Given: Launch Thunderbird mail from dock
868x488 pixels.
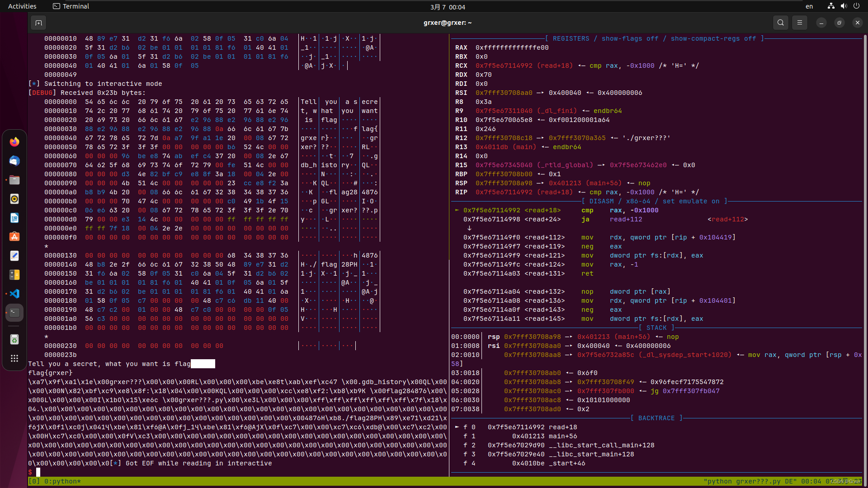Looking at the screenshot, I should tap(14, 161).
